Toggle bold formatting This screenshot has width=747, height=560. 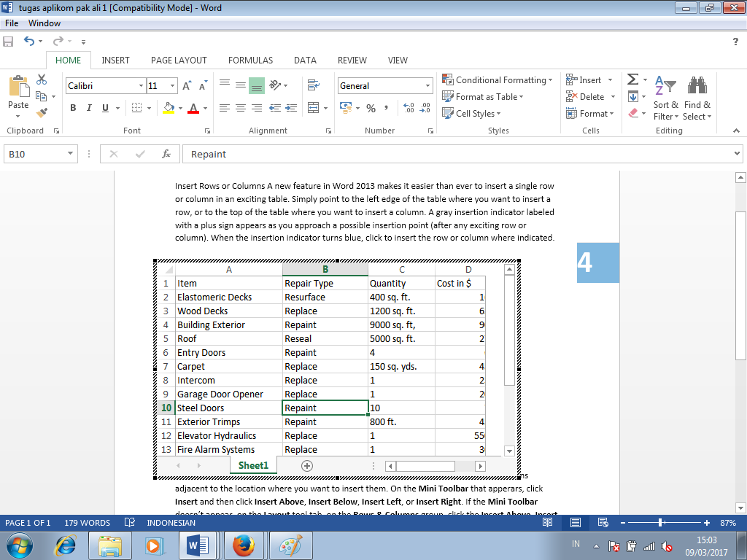point(72,107)
